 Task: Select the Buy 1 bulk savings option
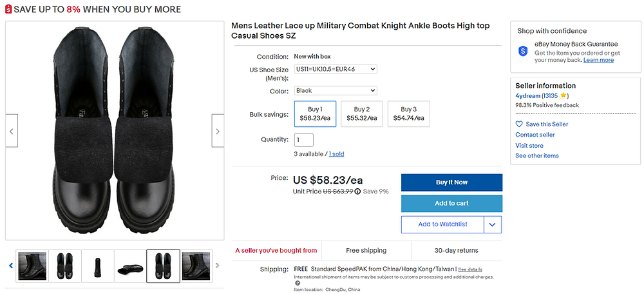click(x=315, y=114)
